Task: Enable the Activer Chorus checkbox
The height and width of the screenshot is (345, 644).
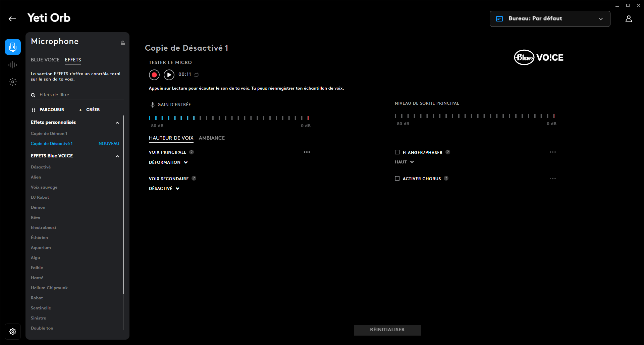Action: pos(397,178)
